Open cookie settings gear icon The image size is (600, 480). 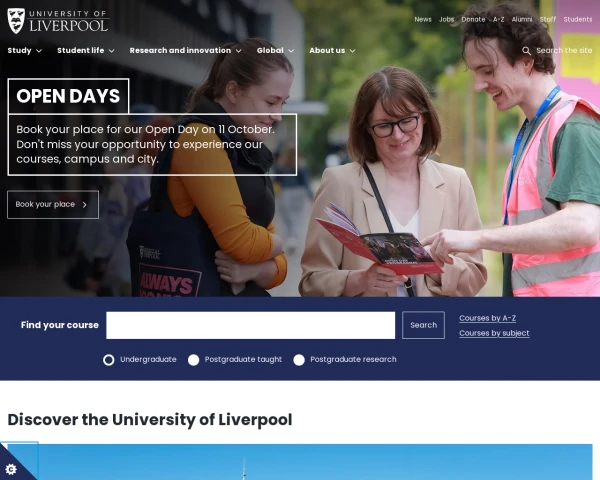coord(11,469)
